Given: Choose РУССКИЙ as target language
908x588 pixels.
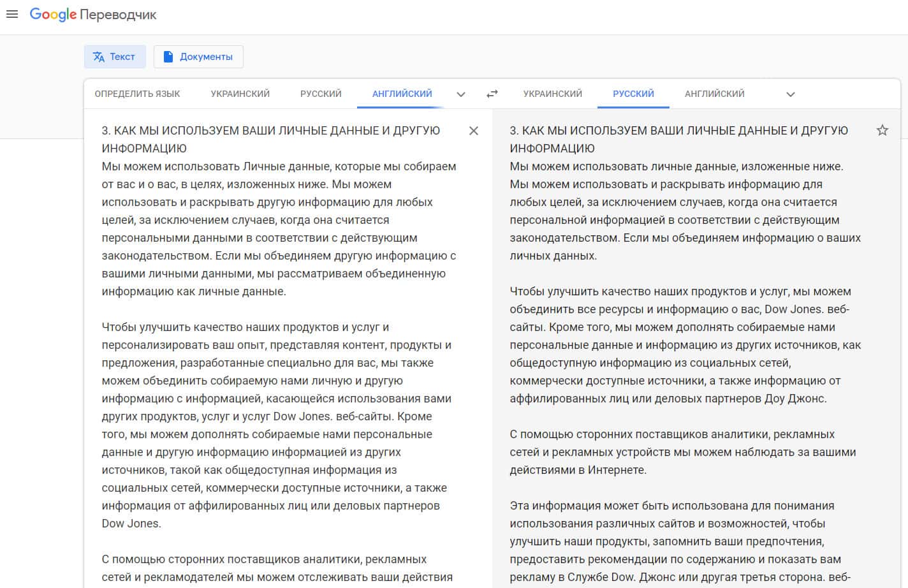Looking at the screenshot, I should 633,94.
